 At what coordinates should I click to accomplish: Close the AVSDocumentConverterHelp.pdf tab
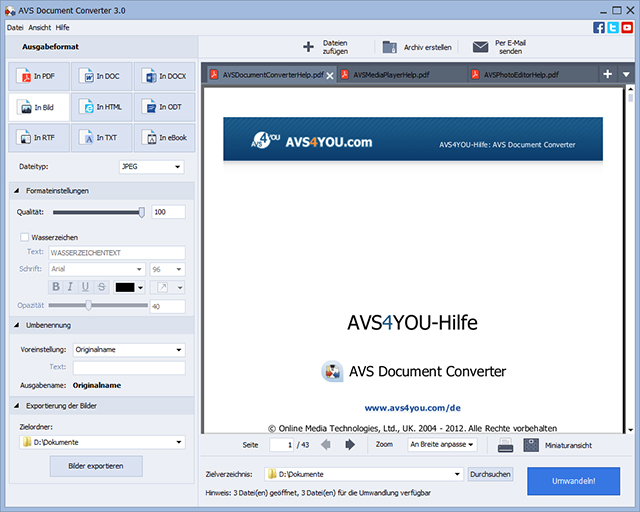coord(330,76)
